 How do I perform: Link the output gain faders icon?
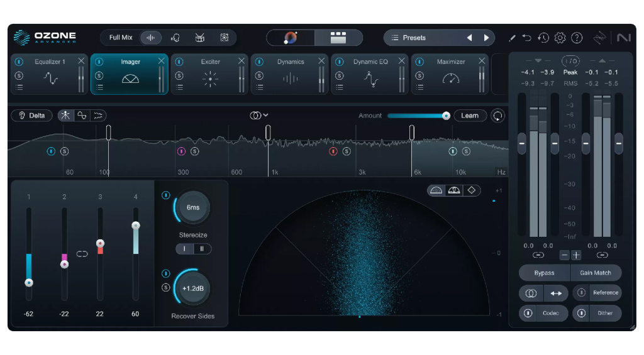pyautogui.click(x=602, y=255)
